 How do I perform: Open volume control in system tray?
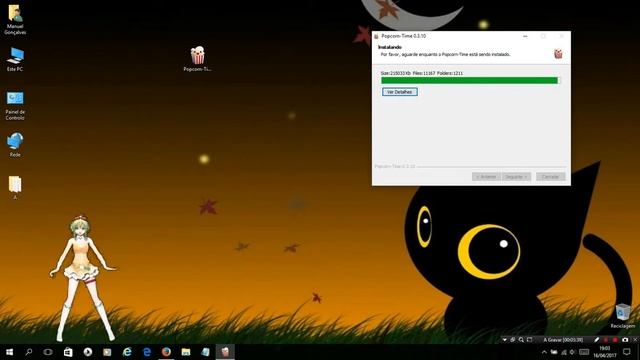(573, 352)
